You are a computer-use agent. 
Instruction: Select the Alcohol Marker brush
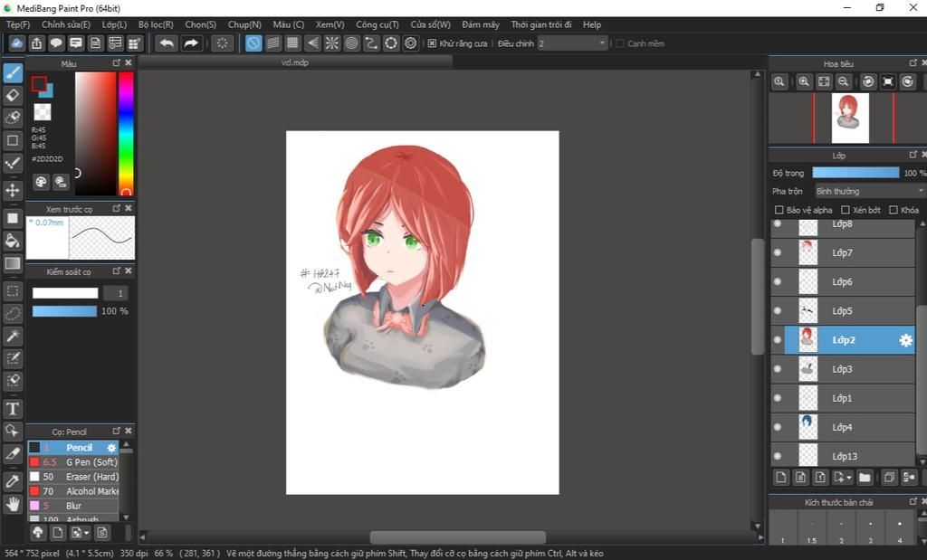tap(74, 491)
